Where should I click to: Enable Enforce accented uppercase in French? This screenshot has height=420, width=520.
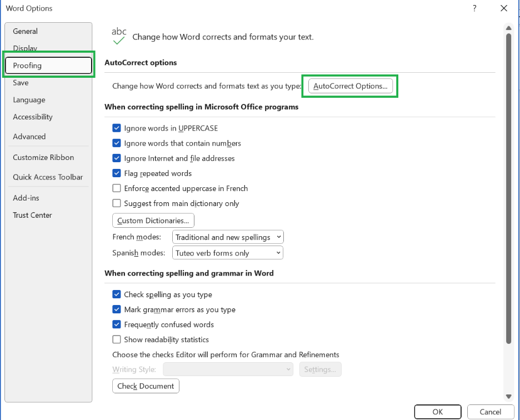pos(117,188)
